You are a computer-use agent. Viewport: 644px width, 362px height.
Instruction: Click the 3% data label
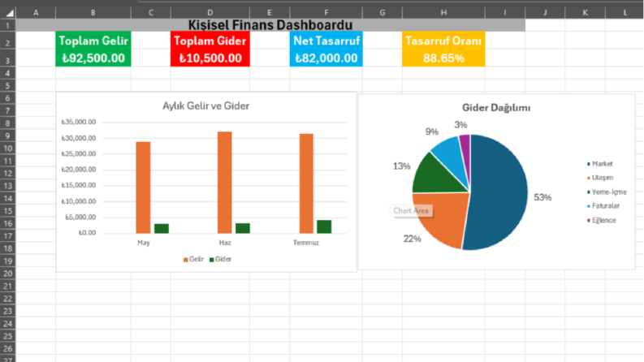[460, 125]
